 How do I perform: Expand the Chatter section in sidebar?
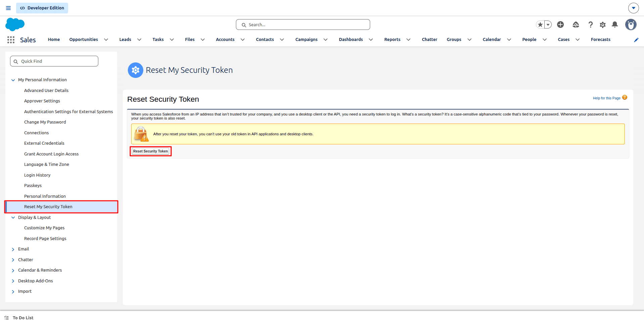pos(13,260)
